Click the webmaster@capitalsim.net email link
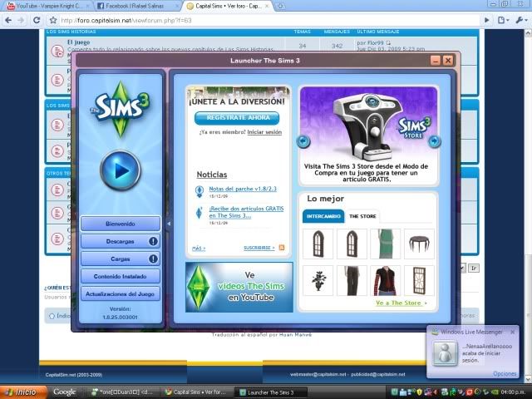The height and width of the screenshot is (399, 532). [318, 375]
